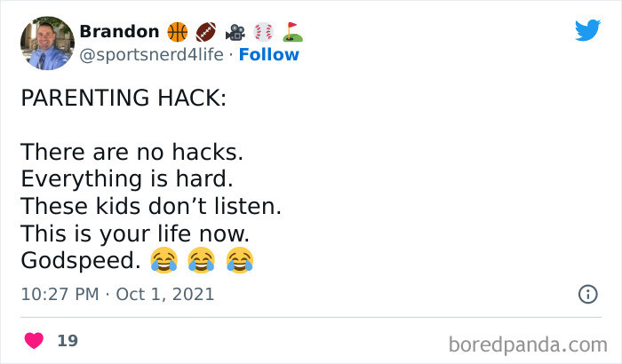
Task: Click the basketball emoji beside Brandon
Action: click(x=177, y=31)
